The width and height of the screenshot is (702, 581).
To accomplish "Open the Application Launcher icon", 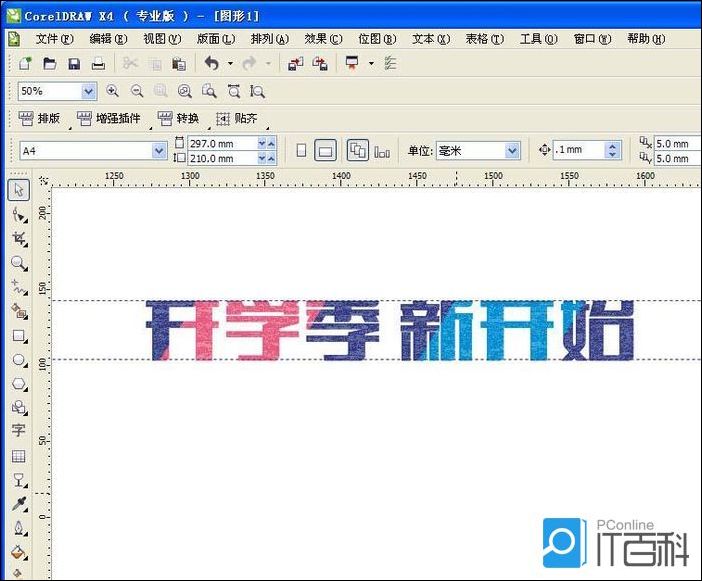I will coord(352,64).
